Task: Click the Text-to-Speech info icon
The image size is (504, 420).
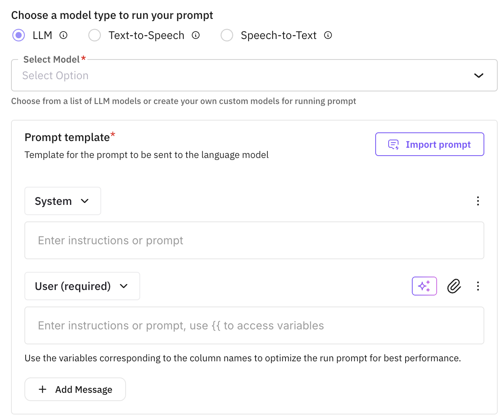Action: pos(196,35)
